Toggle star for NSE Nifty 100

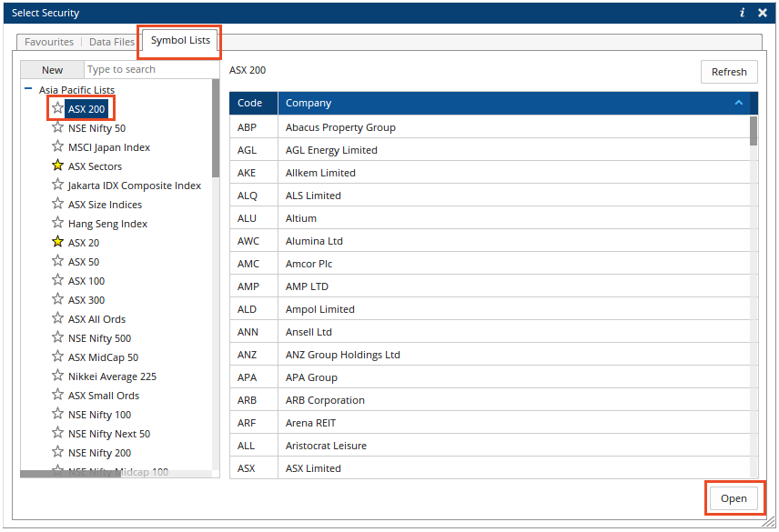pos(57,414)
